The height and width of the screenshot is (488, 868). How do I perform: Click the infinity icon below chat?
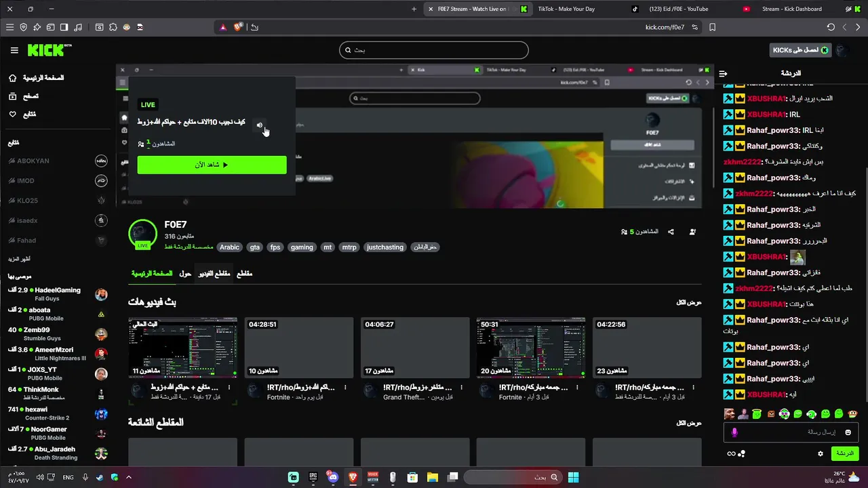731,453
